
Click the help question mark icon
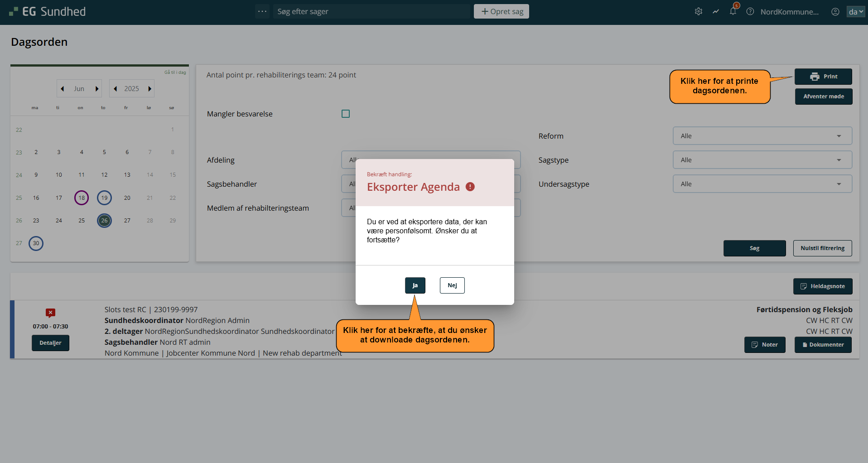[750, 12]
